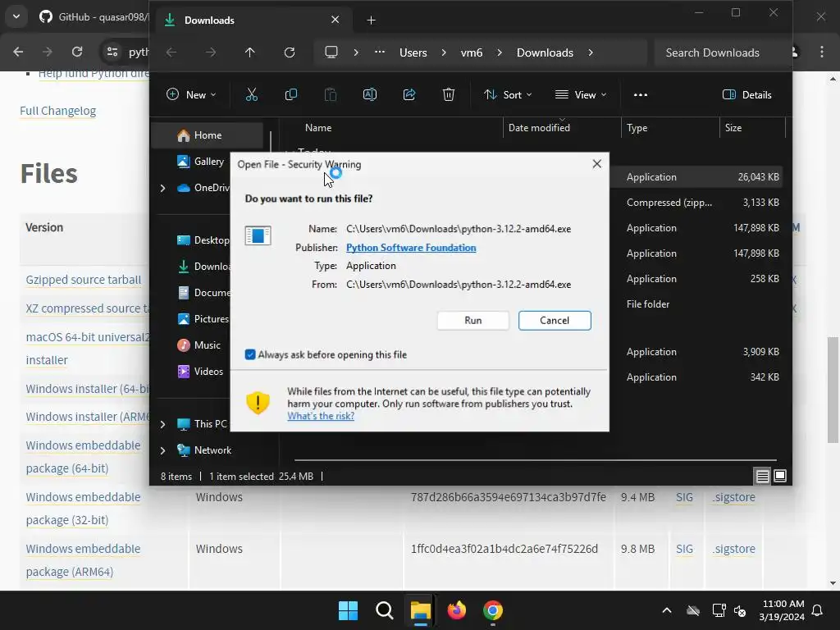
Task: Select Videos in the navigation pane
Action: click(x=200, y=372)
